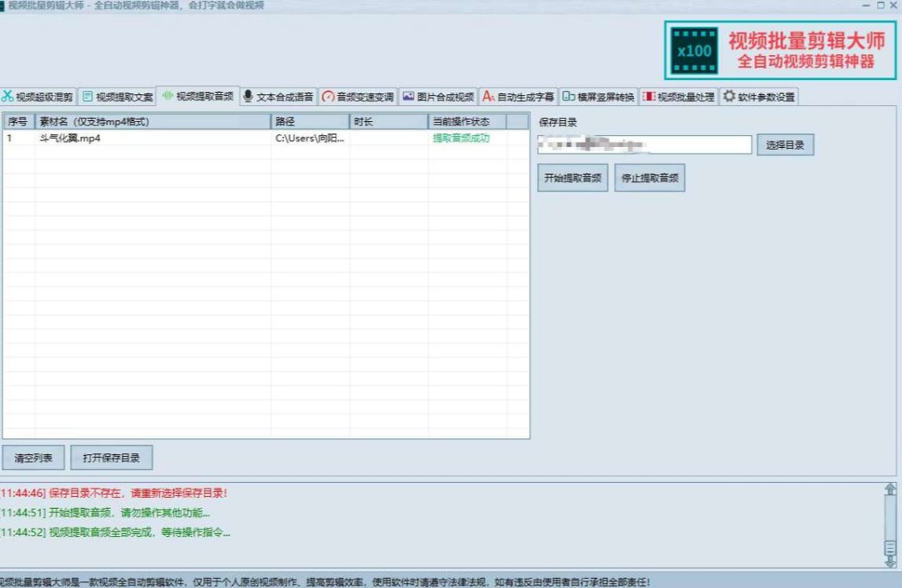The width and height of the screenshot is (902, 588).
Task: Click the log panel scroll-up arrow
Action: [890, 489]
